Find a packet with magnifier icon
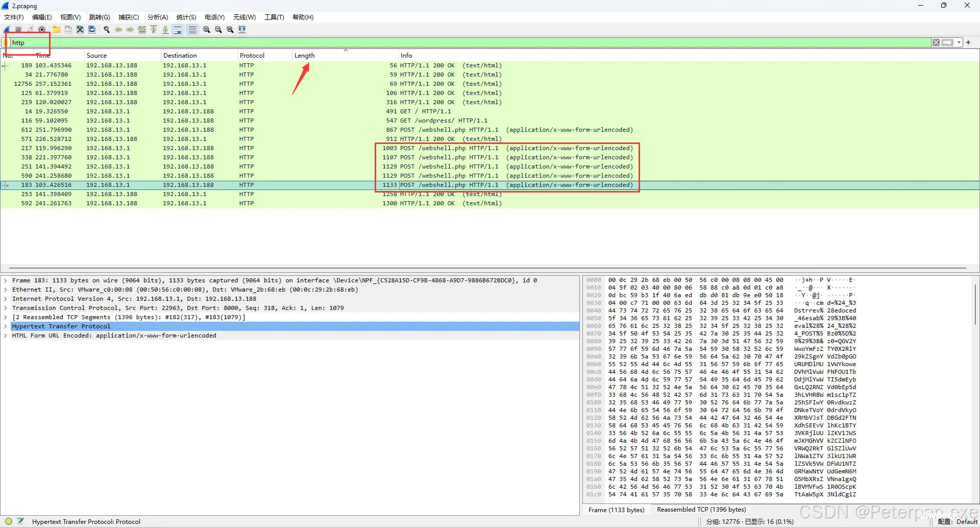 107,30
